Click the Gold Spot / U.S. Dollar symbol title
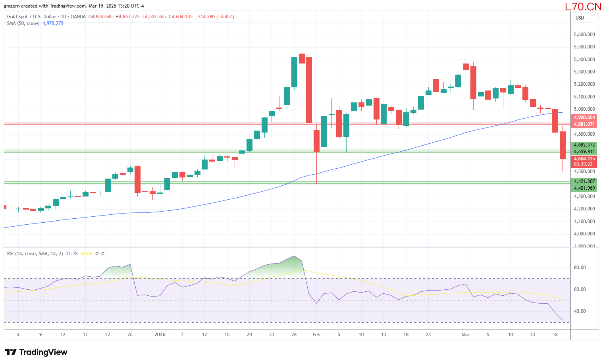This screenshot has width=603, height=364. (x=31, y=17)
